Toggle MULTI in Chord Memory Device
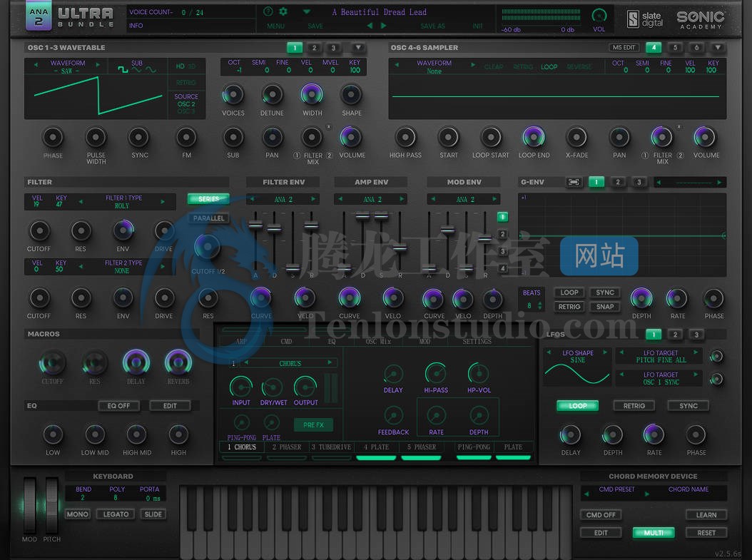Image resolution: width=752 pixels, height=560 pixels. click(x=654, y=533)
